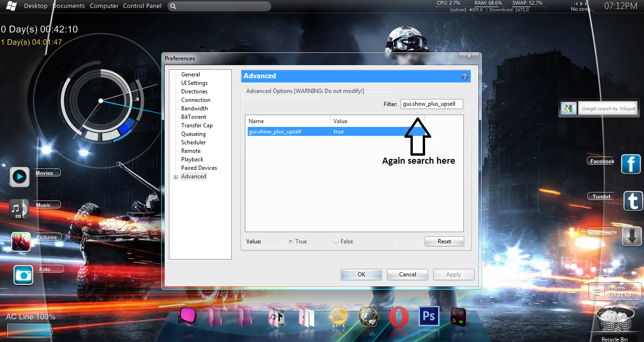Select Advanced in preferences tree
644x342 pixels.
pos(193,176)
